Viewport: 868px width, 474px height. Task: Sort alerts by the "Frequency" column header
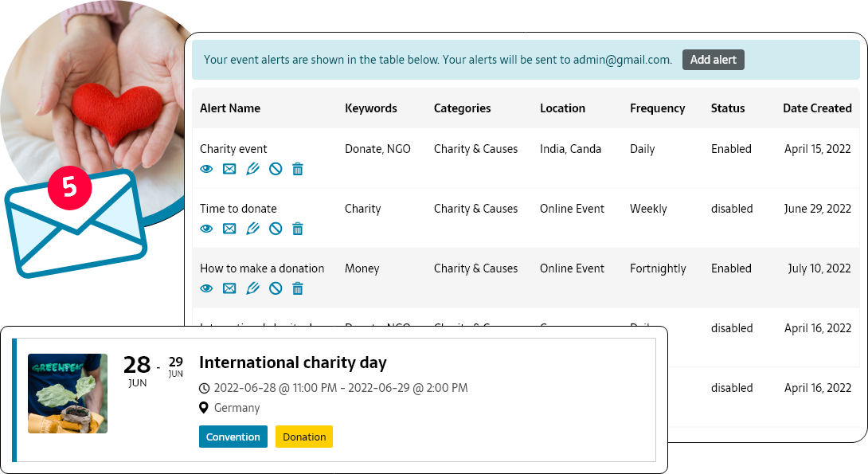point(658,108)
